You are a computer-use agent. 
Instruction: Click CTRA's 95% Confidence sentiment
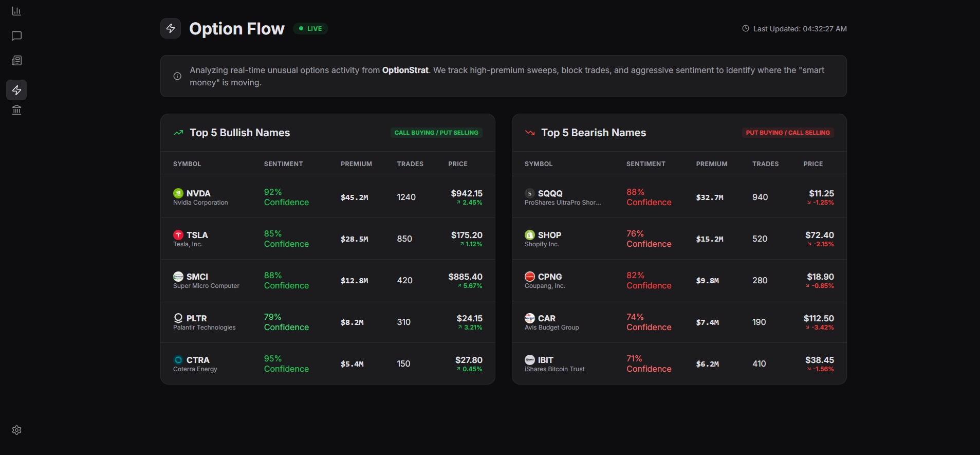286,363
